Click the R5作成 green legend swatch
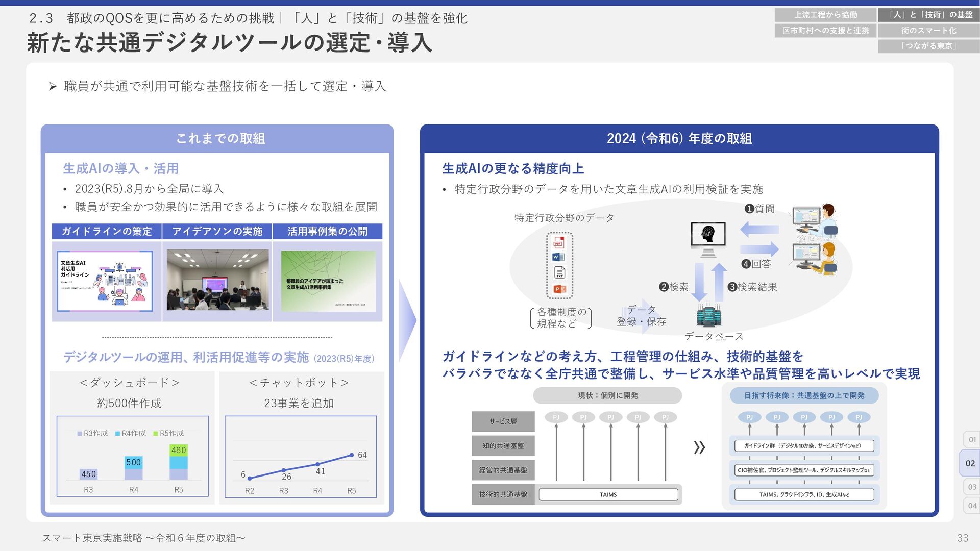This screenshot has height=551, width=980. coord(156,434)
